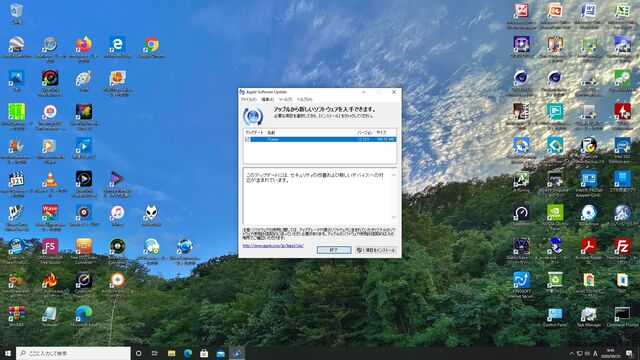Open the Mail app on the taskbar
This screenshot has height=360, width=640.
220,353
